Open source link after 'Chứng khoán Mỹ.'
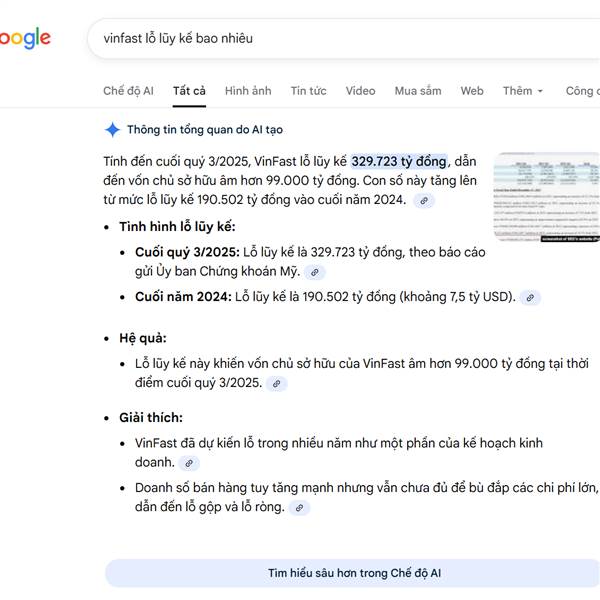 [315, 272]
